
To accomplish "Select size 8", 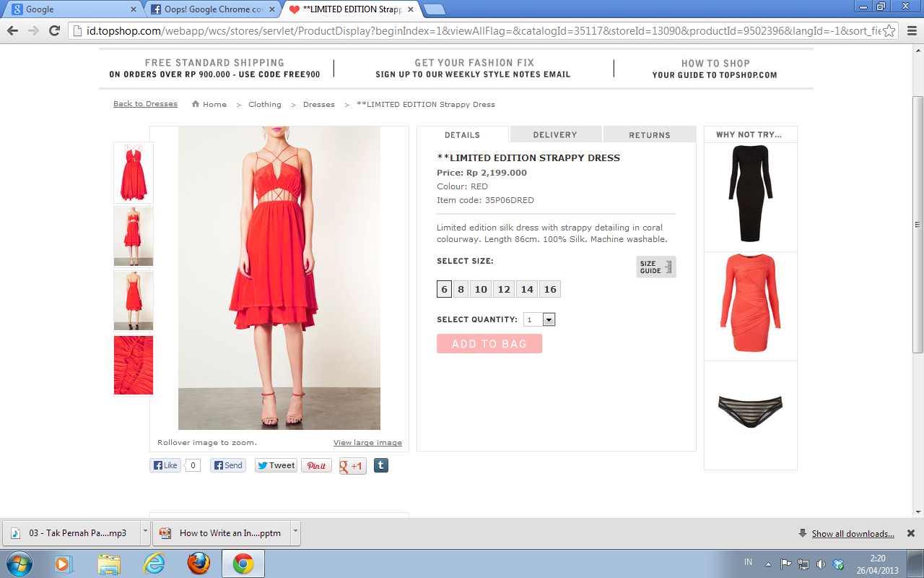I will tap(461, 289).
